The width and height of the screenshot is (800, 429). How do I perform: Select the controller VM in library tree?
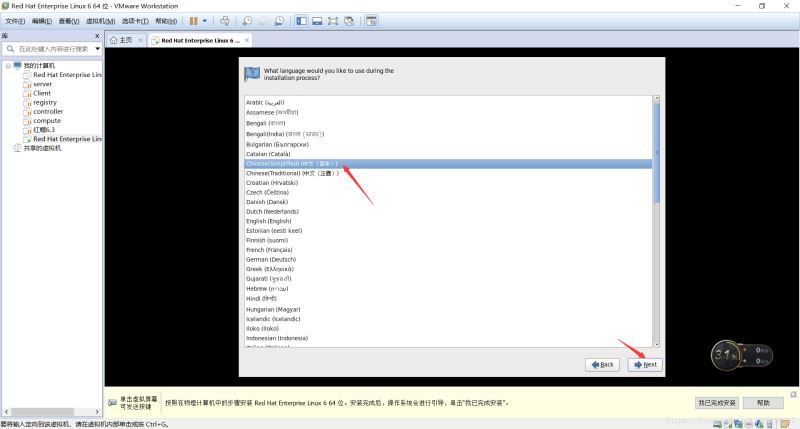48,111
